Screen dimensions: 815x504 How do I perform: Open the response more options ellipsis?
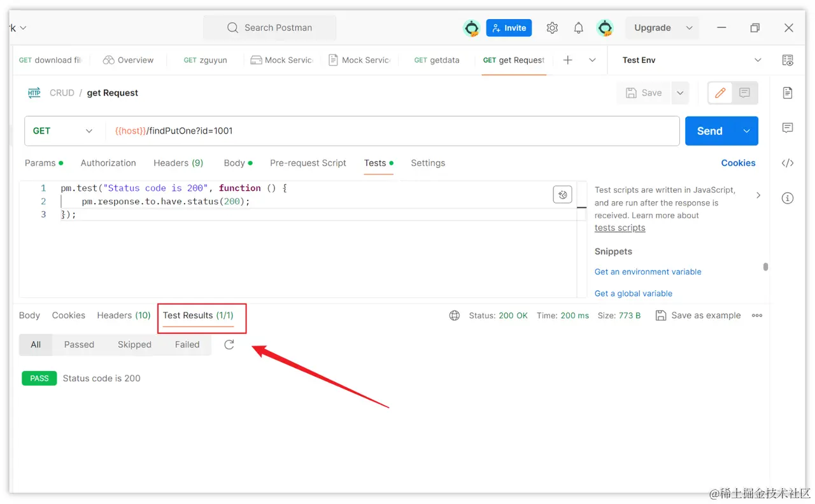pos(757,316)
